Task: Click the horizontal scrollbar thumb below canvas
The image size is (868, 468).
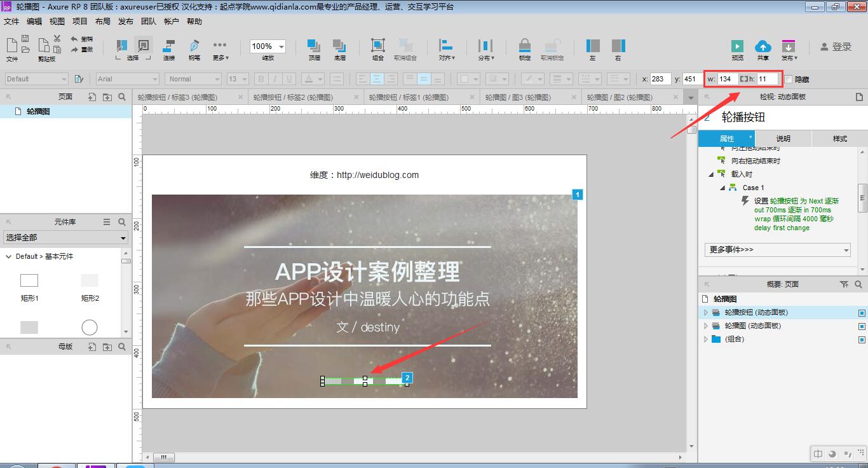Action: coord(163,457)
